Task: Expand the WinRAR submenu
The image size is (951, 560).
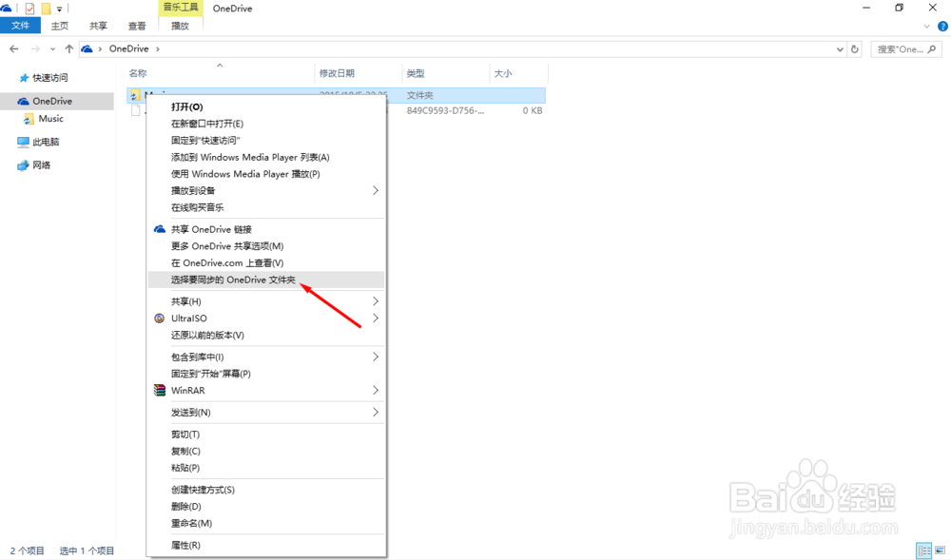Action: click(x=265, y=391)
